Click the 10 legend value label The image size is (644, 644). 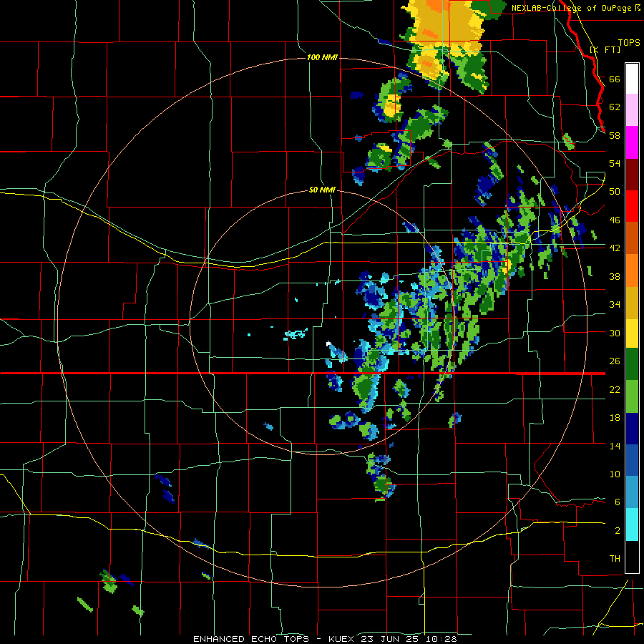[x=615, y=474]
